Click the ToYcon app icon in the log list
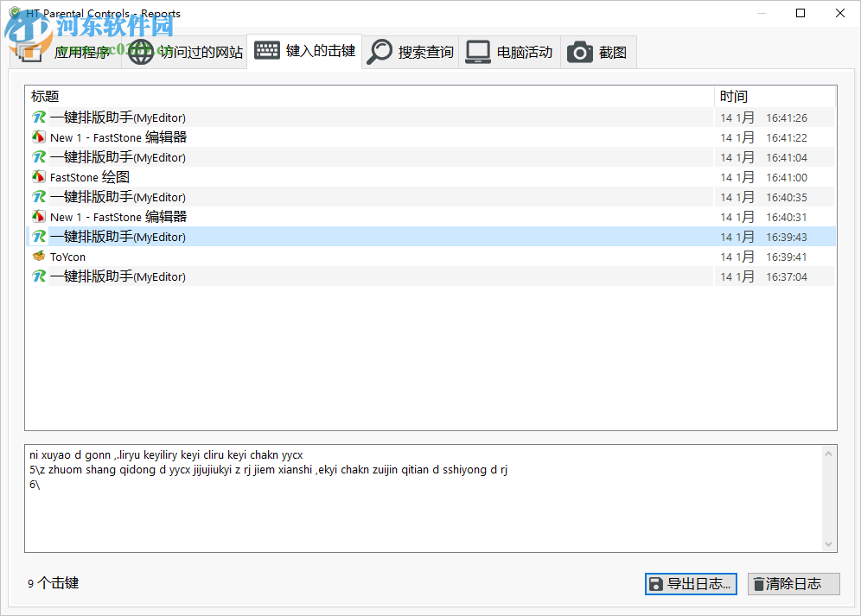The image size is (861, 616). pos(39,257)
